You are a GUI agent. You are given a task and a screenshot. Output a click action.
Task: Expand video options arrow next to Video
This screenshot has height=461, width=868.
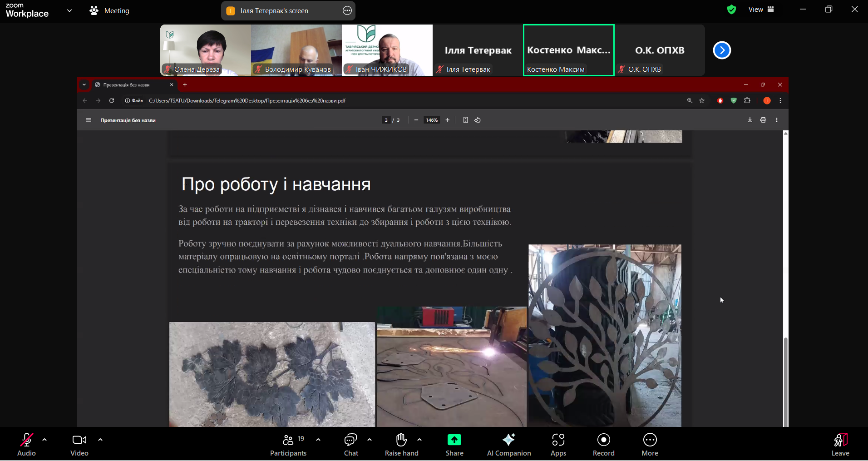[x=100, y=440]
